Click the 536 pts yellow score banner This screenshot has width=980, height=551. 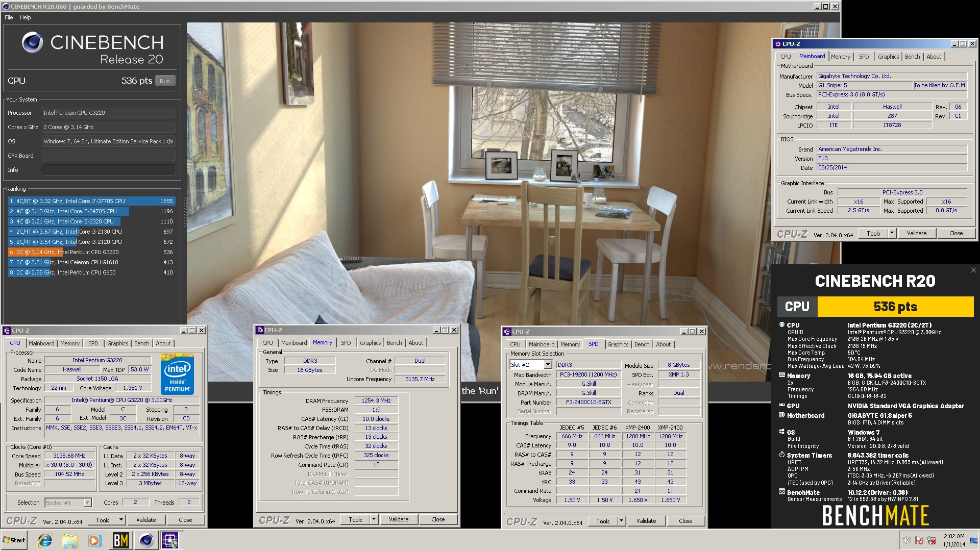click(x=895, y=307)
